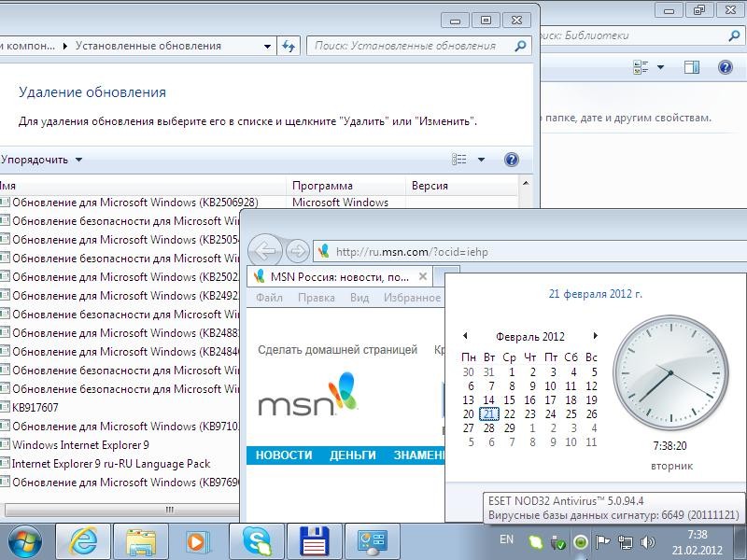Launch Windows Media Player from taskbar
Image resolution: width=747 pixels, height=560 pixels.
[x=198, y=542]
